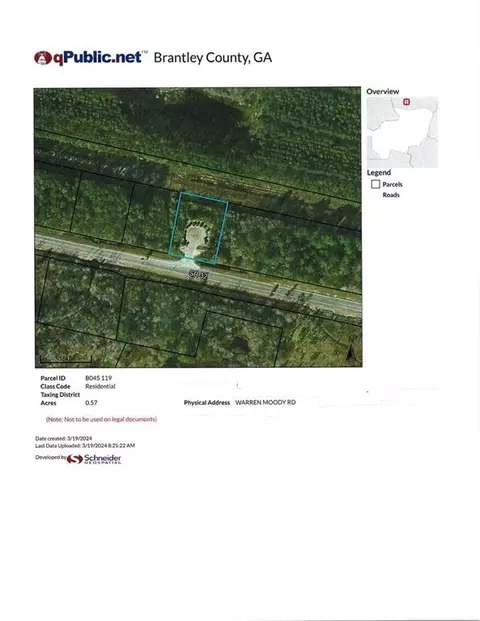Screen dimensions: 480x621
Task: Click the qPublic.net logo
Action: pyautogui.click(x=91, y=58)
